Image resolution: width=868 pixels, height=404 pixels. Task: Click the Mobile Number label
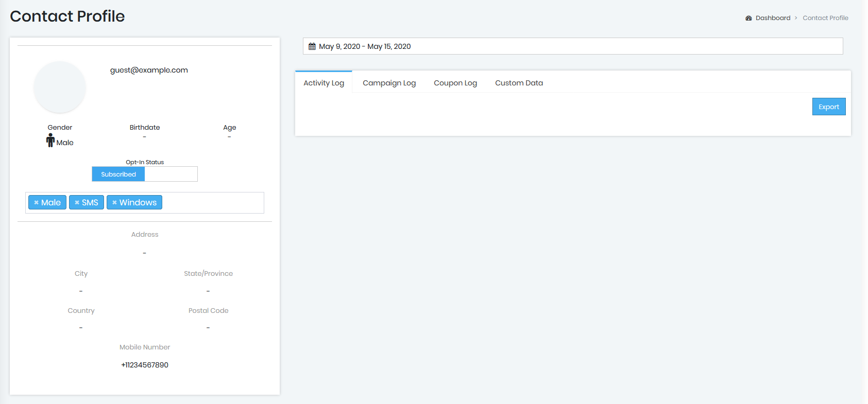pos(145,347)
